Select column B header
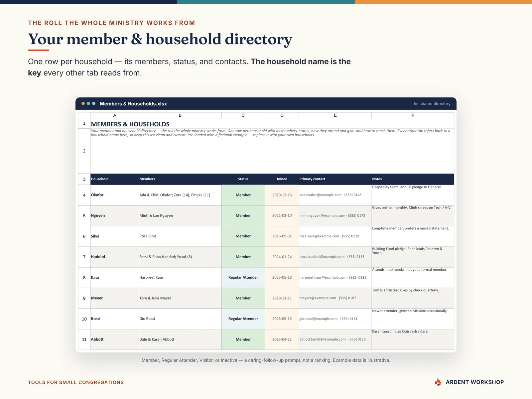The image size is (532, 399). pos(180,115)
